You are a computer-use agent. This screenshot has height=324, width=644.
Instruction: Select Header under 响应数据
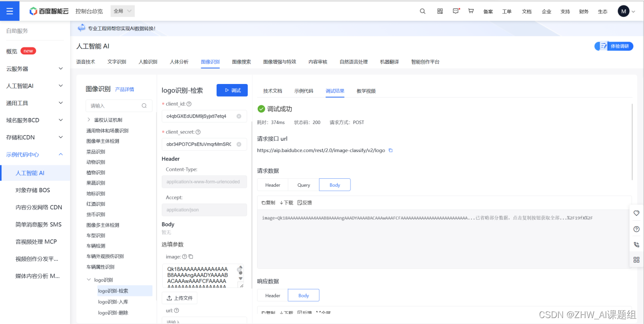click(273, 295)
